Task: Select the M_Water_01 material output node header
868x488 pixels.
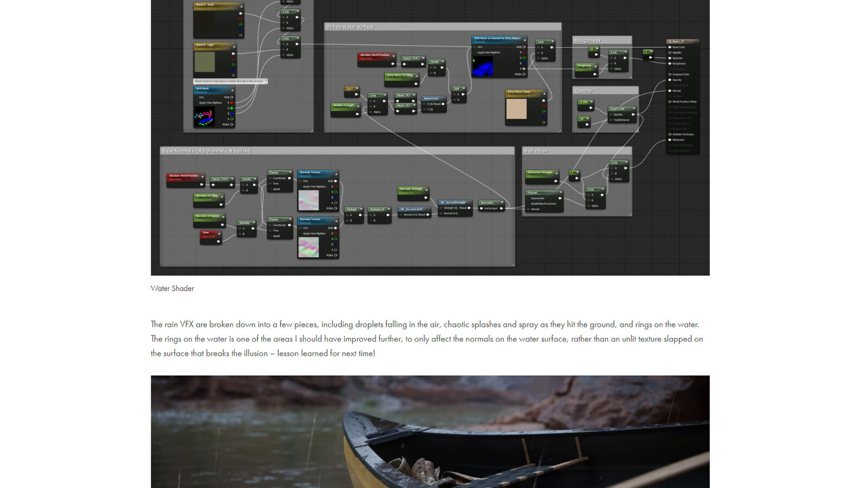Action: coord(682,41)
